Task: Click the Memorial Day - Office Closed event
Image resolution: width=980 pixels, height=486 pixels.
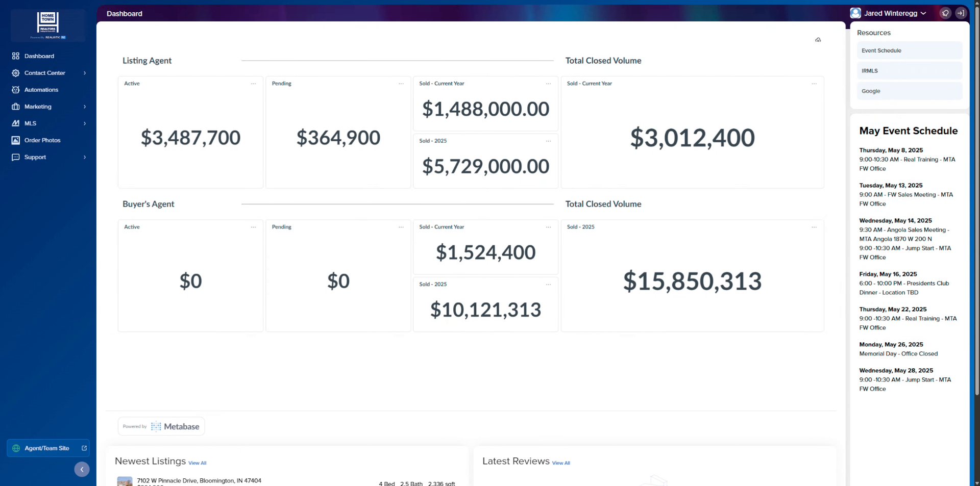Action: [898, 354]
